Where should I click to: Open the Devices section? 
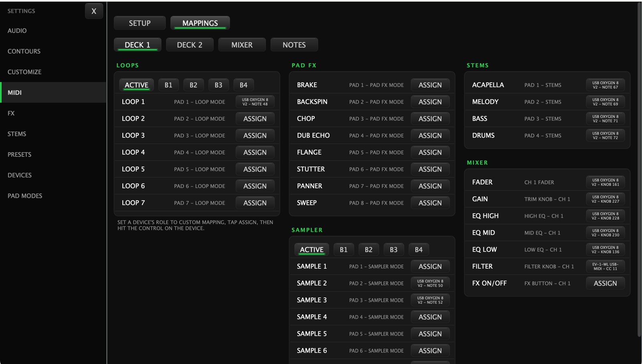(x=20, y=175)
